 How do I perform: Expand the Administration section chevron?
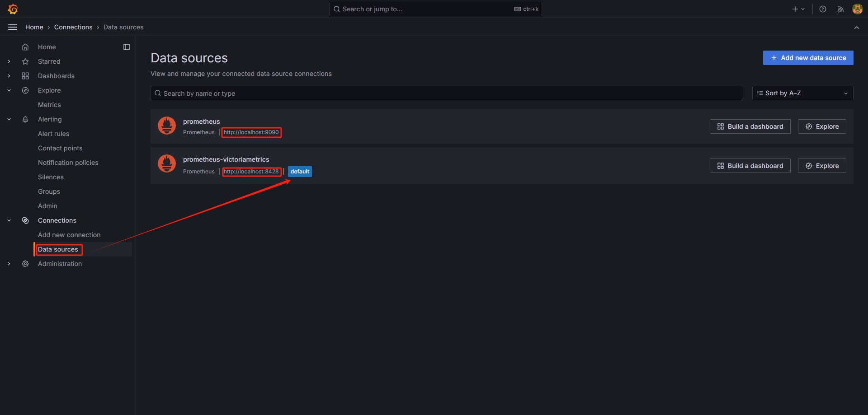pyautogui.click(x=9, y=264)
